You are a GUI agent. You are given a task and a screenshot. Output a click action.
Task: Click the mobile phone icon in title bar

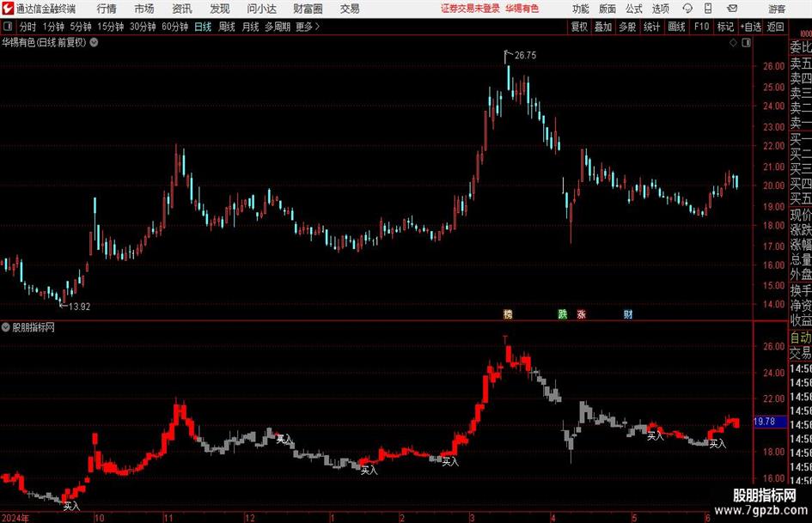708,9
